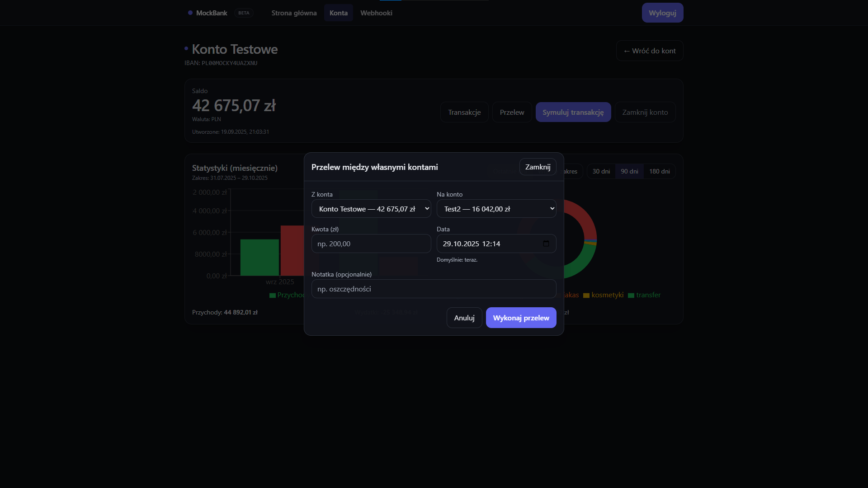Click the Wyloguj button

662,13
